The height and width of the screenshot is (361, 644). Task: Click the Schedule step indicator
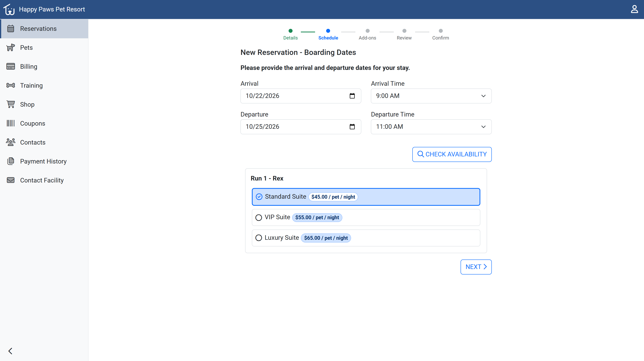[328, 34]
